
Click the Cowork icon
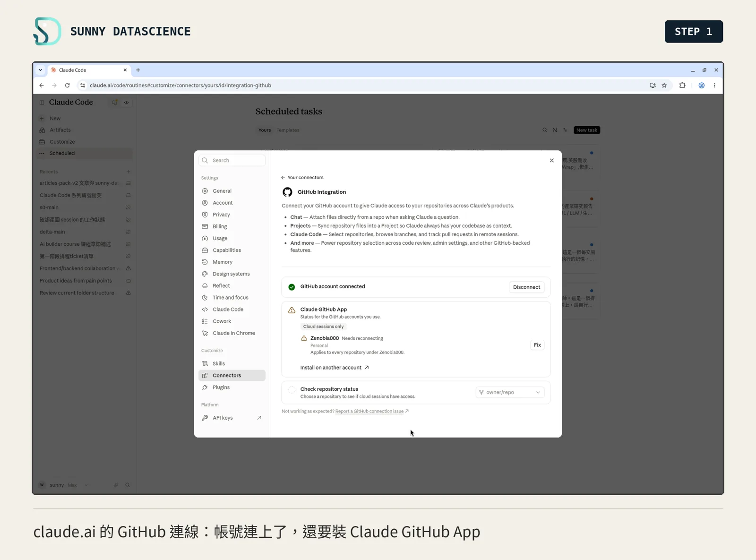click(x=205, y=321)
